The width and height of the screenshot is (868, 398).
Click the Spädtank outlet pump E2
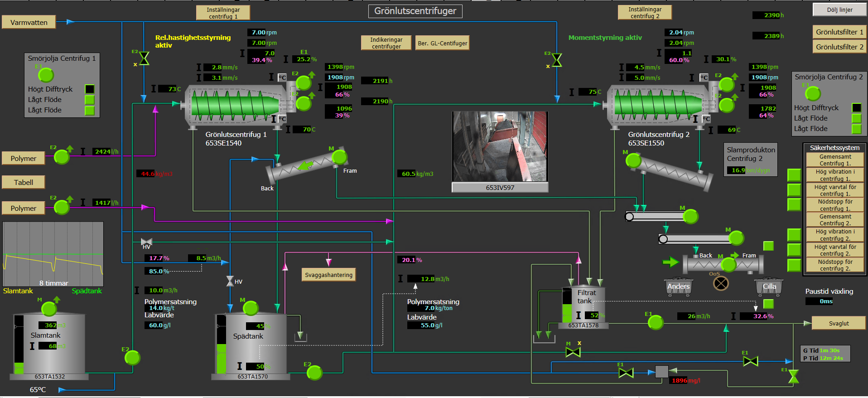point(314,373)
